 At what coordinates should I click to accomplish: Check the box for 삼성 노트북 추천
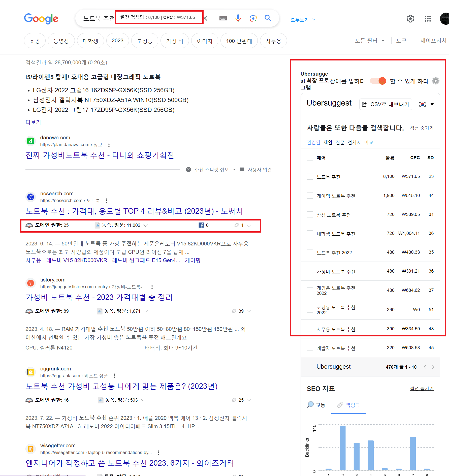coord(310,215)
